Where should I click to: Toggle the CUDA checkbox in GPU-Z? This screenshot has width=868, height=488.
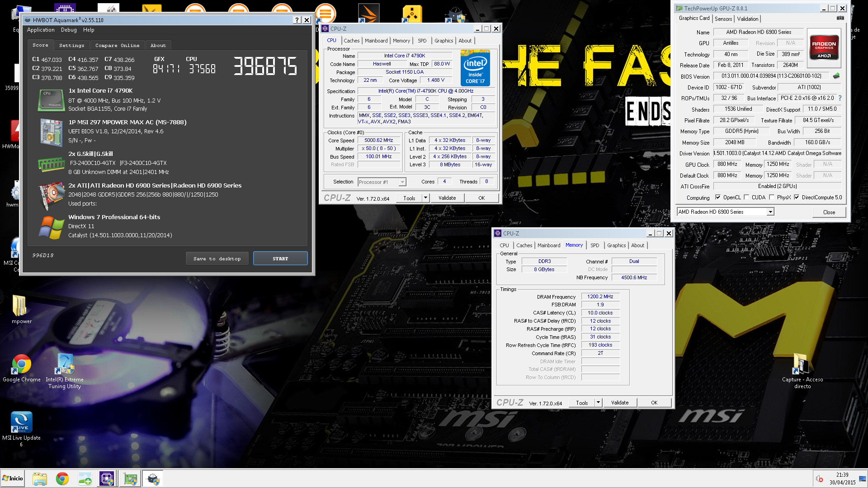click(746, 197)
